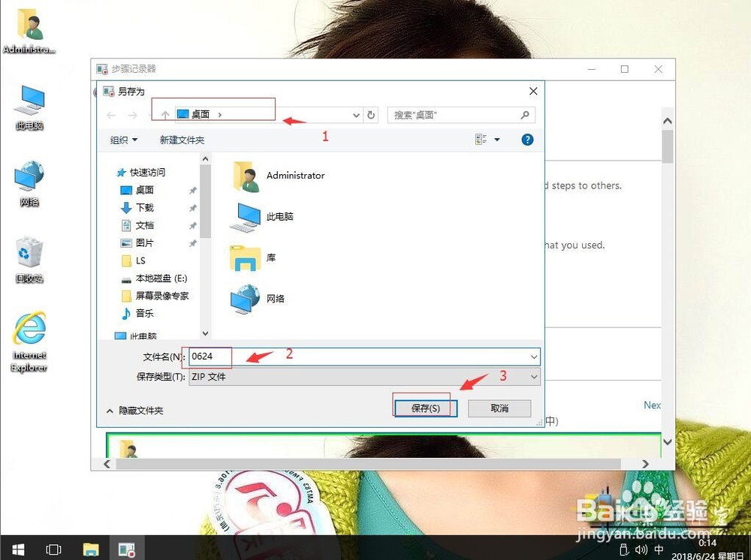
Task: Click the search magnifier icon
Action: pos(525,115)
